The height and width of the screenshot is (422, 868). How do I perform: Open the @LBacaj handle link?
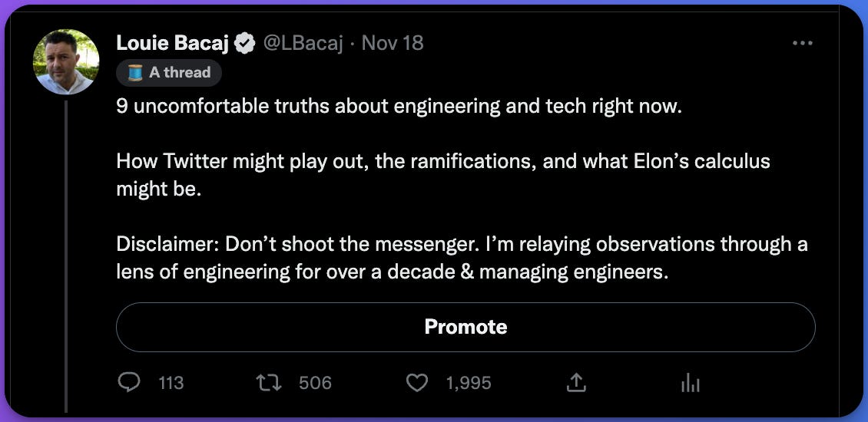[303, 43]
